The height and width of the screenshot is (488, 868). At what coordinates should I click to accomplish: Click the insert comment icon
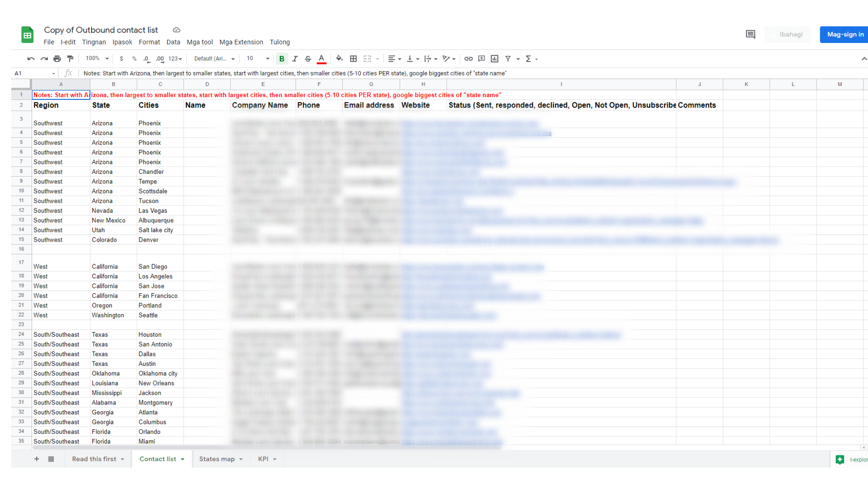(x=481, y=59)
